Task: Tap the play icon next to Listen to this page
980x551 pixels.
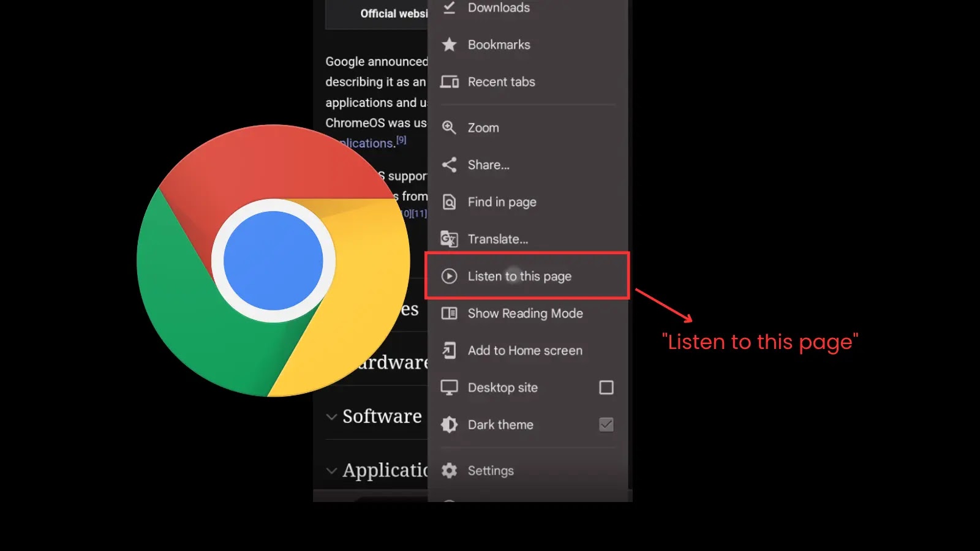Action: click(x=449, y=276)
